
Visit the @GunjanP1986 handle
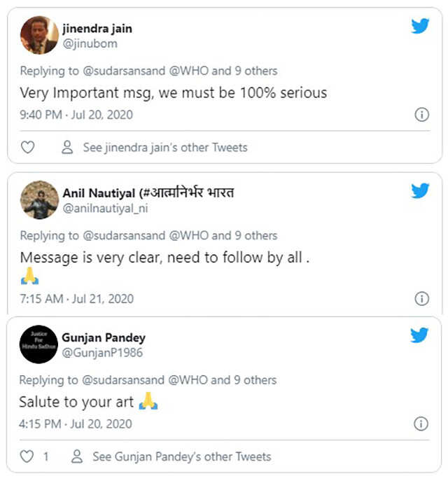pyautogui.click(x=102, y=353)
